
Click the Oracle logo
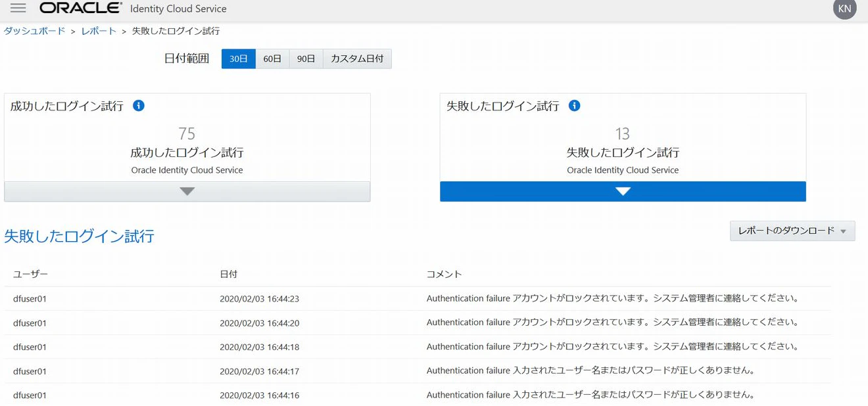(x=81, y=9)
